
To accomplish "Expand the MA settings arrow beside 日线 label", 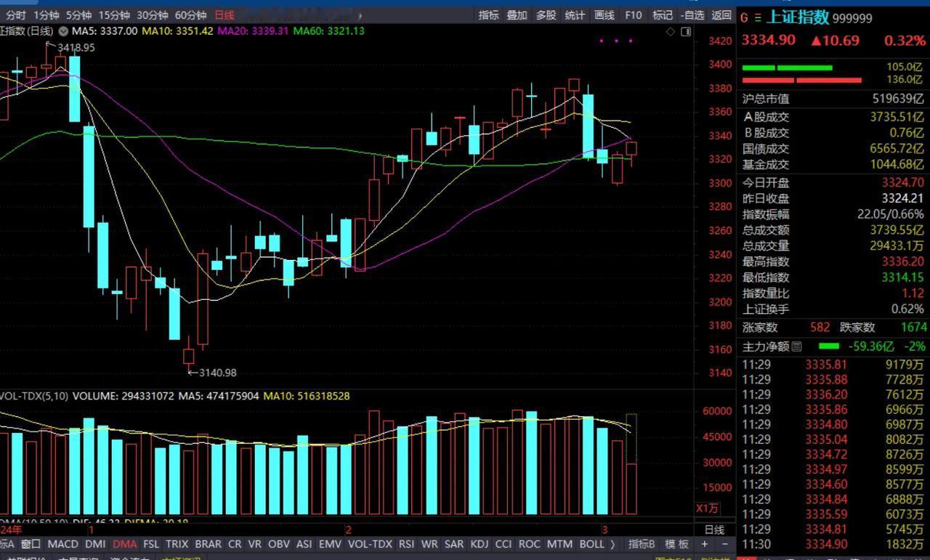I will click(x=63, y=31).
